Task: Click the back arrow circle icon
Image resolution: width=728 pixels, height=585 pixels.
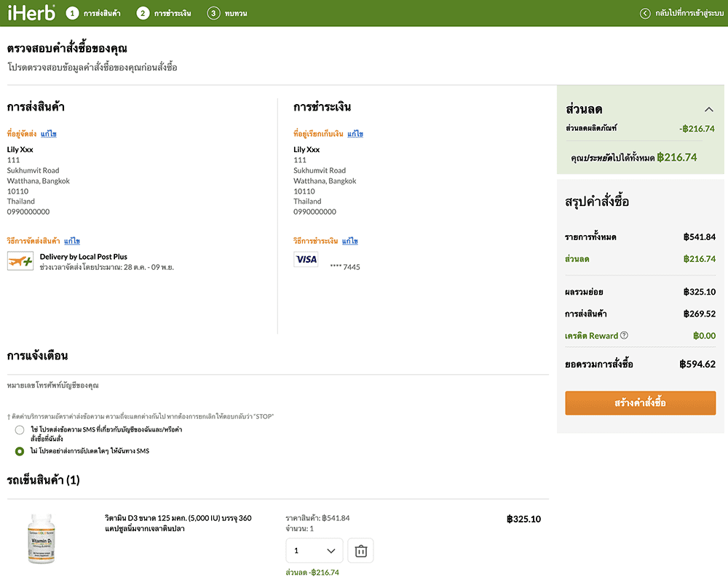Action: 644,13
